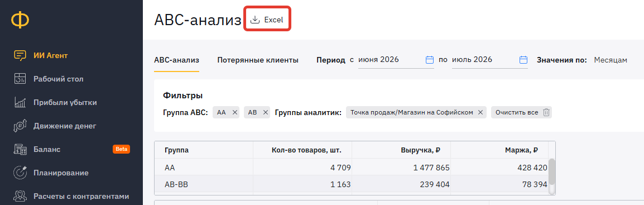Click the table's vertical scrollbar
This screenshot has width=644, height=205.
[x=552, y=171]
